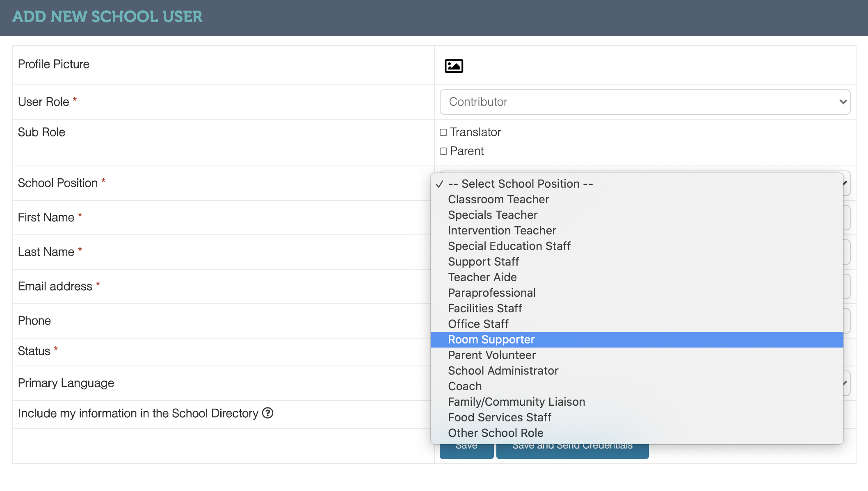The width and height of the screenshot is (868, 491).
Task: Pick Coach from the position list
Action: (x=464, y=386)
